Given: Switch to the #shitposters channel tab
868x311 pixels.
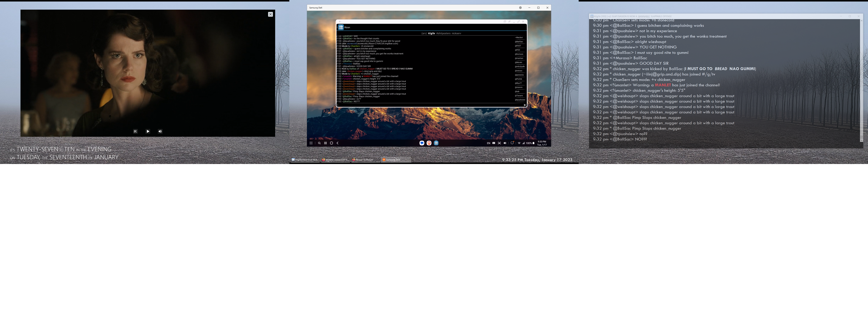Looking at the screenshot, I should 443,33.
